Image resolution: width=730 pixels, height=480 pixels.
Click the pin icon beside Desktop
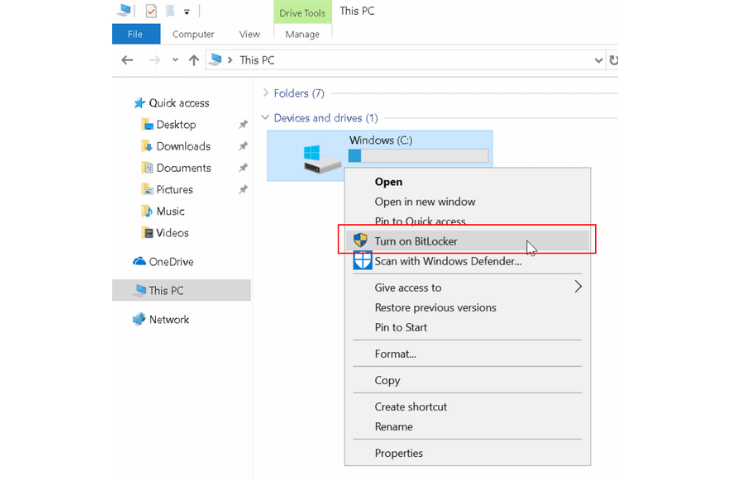[243, 124]
